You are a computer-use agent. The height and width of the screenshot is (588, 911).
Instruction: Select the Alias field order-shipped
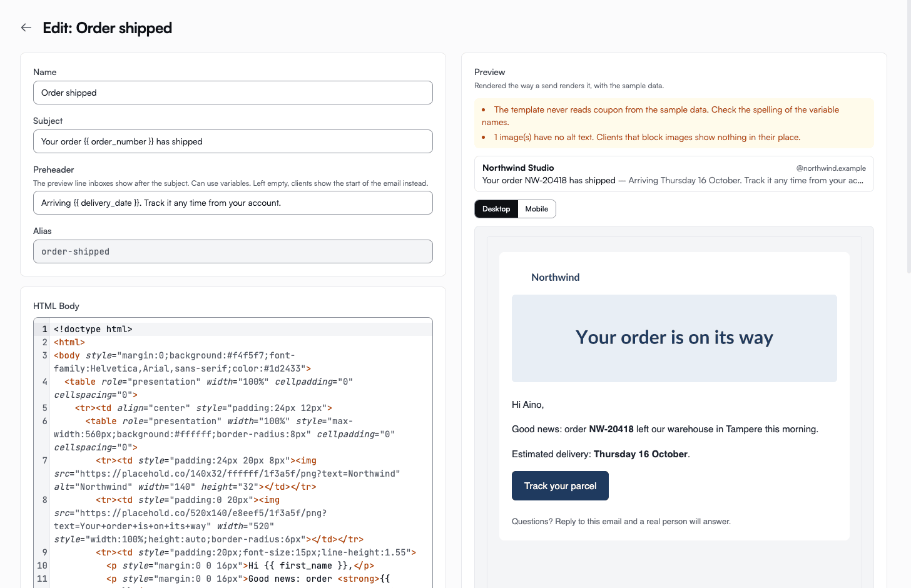coord(233,251)
